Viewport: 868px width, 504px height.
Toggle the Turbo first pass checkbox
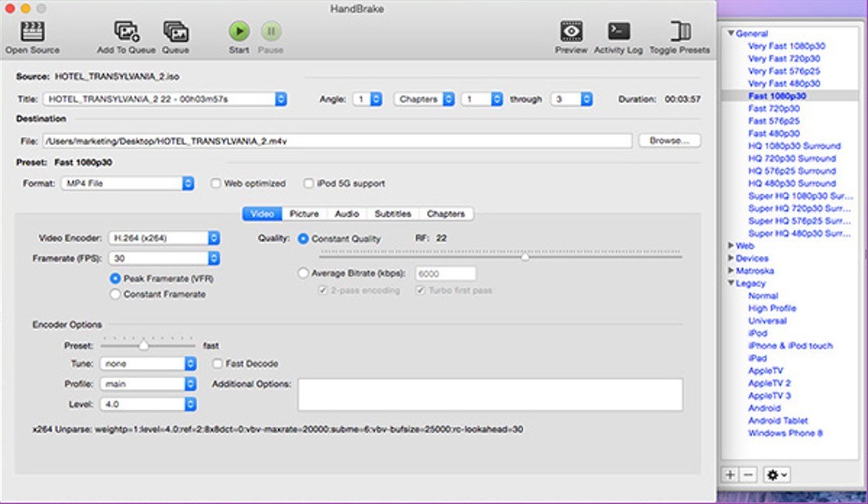(421, 290)
